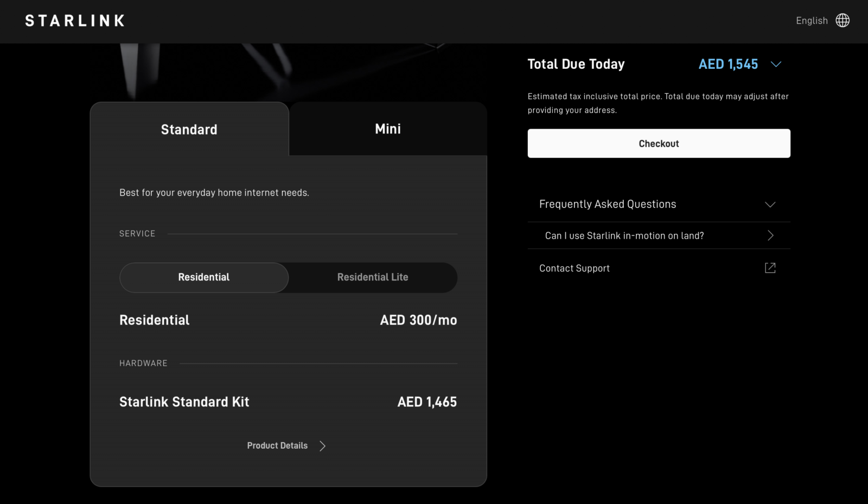This screenshot has width=868, height=504.
Task: Click the Starlink logo in header
Action: 75,21
